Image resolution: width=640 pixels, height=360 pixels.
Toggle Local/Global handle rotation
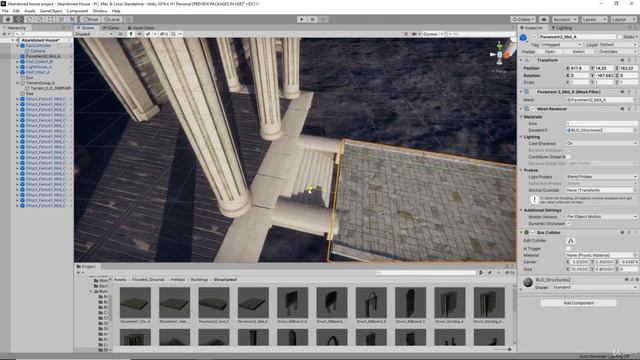[112, 19]
